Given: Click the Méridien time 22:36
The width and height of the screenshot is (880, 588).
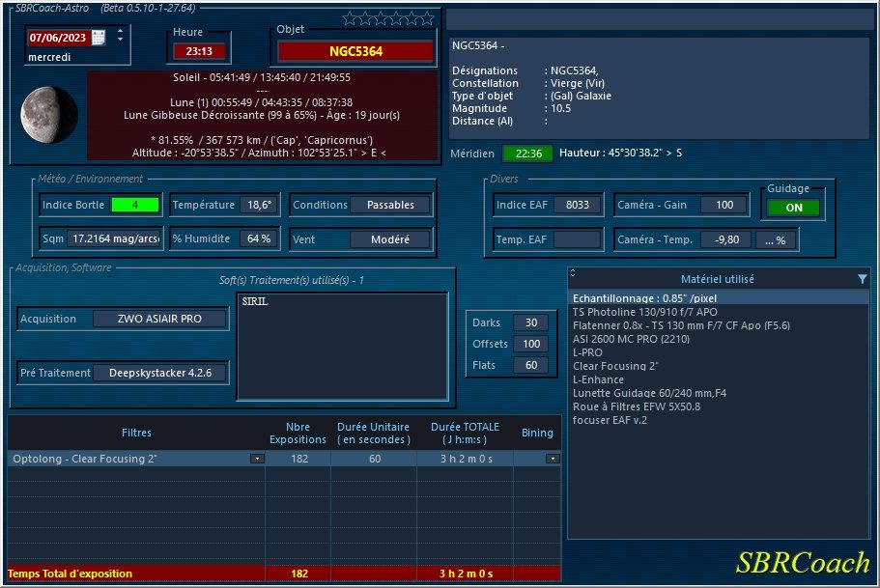Looking at the screenshot, I should [x=528, y=154].
